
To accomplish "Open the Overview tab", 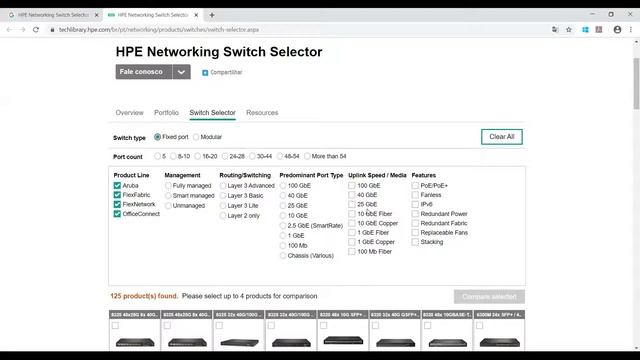I will [x=129, y=113].
